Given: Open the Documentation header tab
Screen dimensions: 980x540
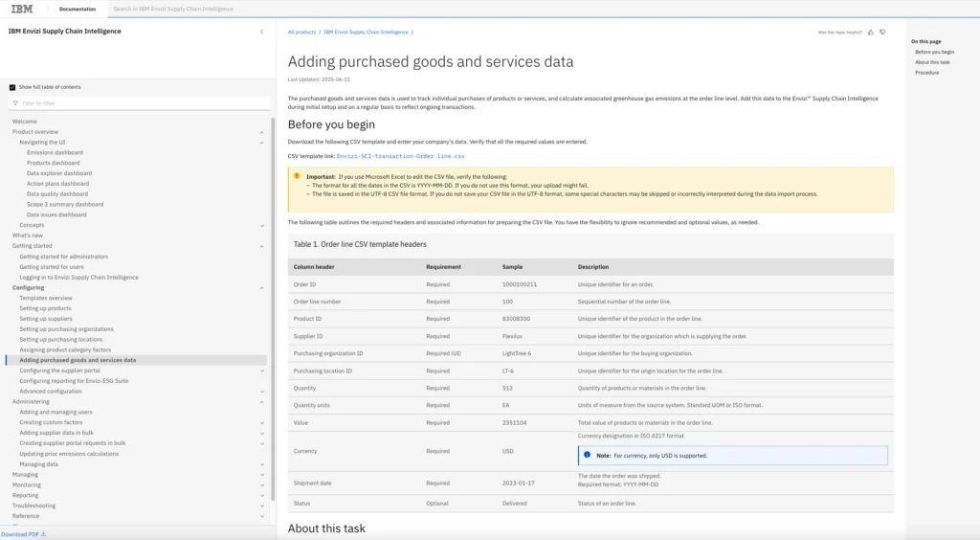Looking at the screenshot, I should (x=77, y=9).
